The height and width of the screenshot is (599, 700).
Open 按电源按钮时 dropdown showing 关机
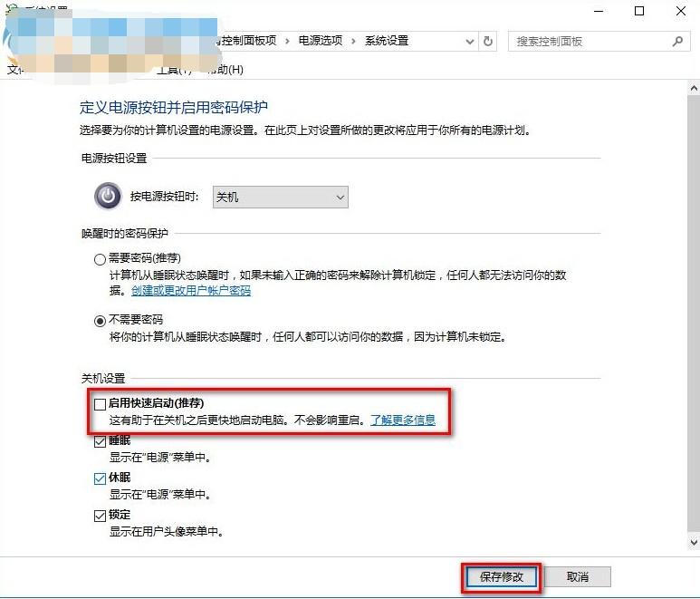(x=281, y=197)
